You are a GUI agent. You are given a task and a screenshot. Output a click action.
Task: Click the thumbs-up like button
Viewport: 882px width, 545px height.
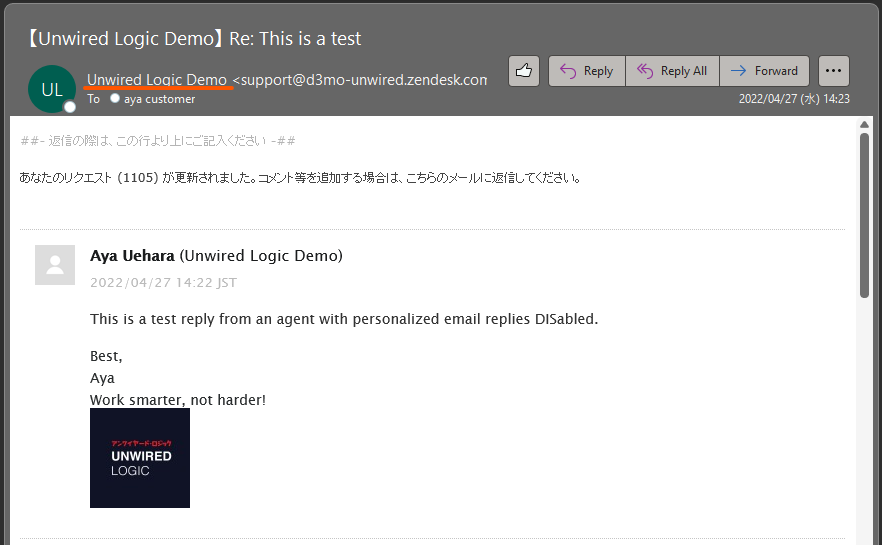click(524, 71)
